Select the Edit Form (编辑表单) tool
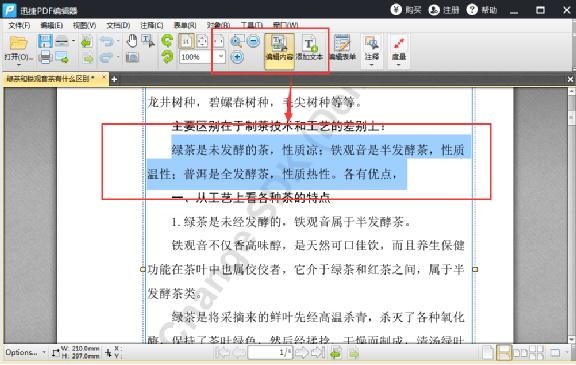Image resolution: width=576 pixels, height=365 pixels. pyautogui.click(x=342, y=48)
